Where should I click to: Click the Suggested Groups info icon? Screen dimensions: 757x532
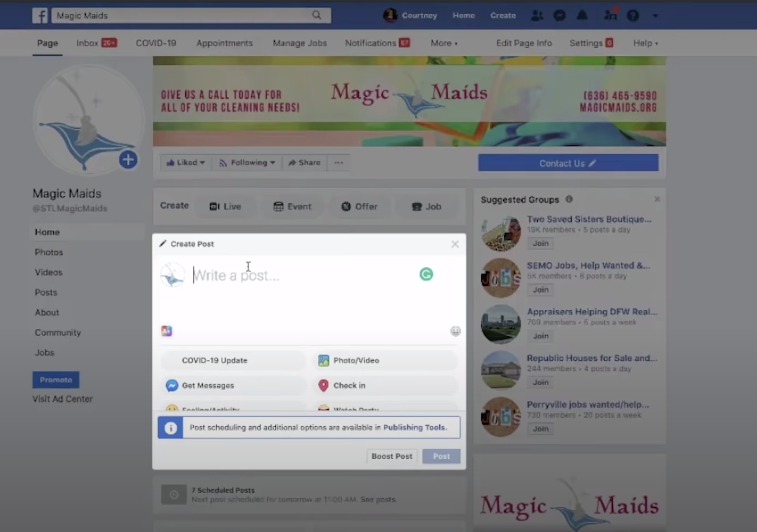(x=569, y=199)
